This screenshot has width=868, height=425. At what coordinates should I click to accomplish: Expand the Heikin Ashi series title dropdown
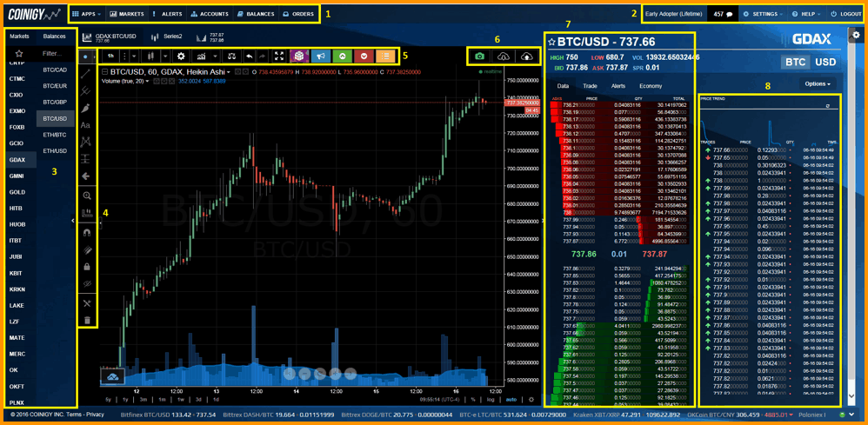tap(229, 72)
